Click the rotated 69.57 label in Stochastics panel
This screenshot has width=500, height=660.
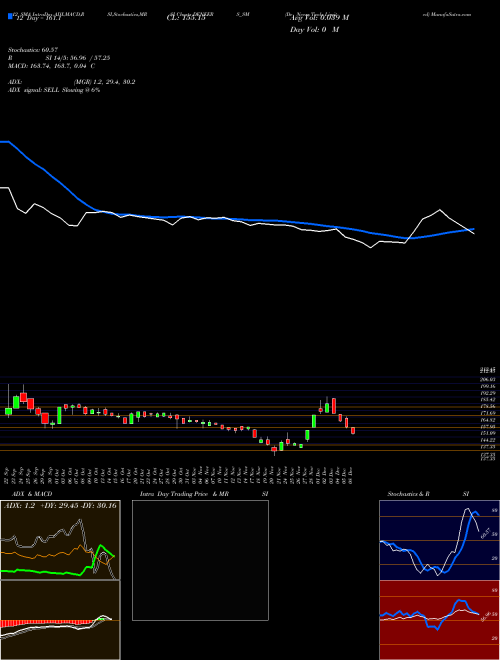(x=484, y=533)
